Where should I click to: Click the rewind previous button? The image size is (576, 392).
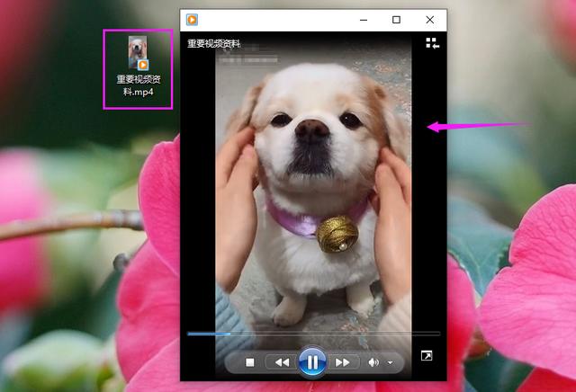pos(282,362)
